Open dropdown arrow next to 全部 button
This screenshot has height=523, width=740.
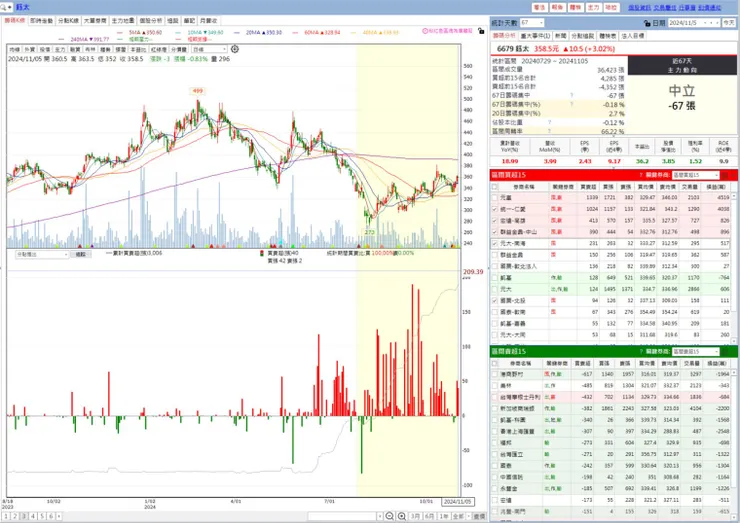[x=469, y=516]
